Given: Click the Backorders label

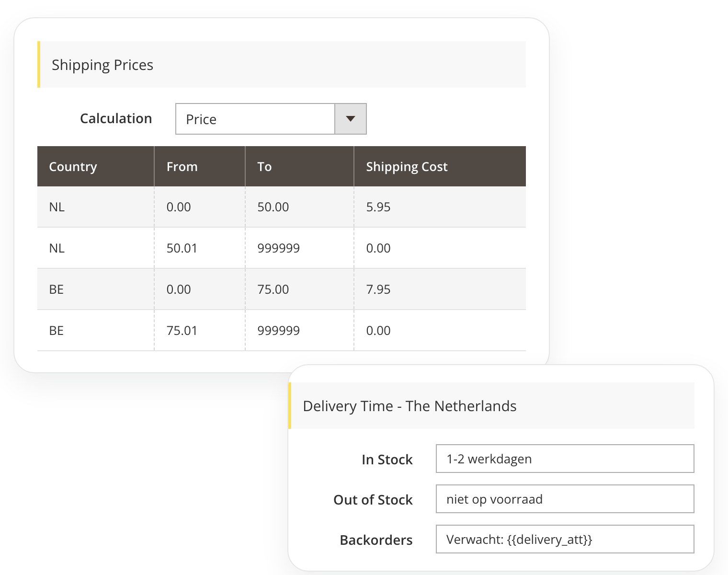Looking at the screenshot, I should click(376, 540).
